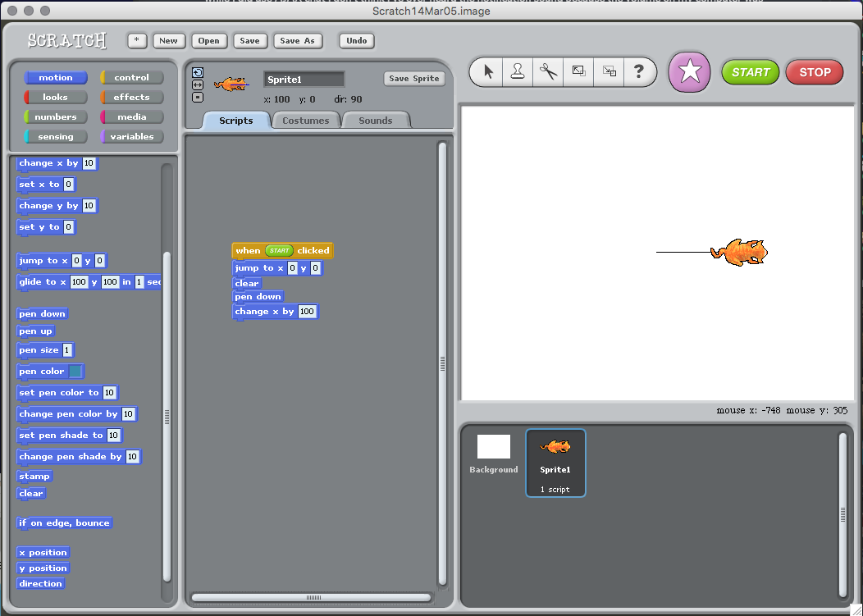Click the clear block in palette

point(31,493)
